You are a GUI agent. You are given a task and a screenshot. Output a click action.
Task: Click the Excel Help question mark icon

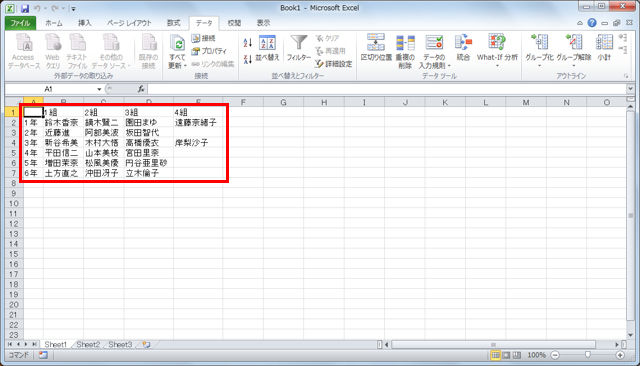592,23
